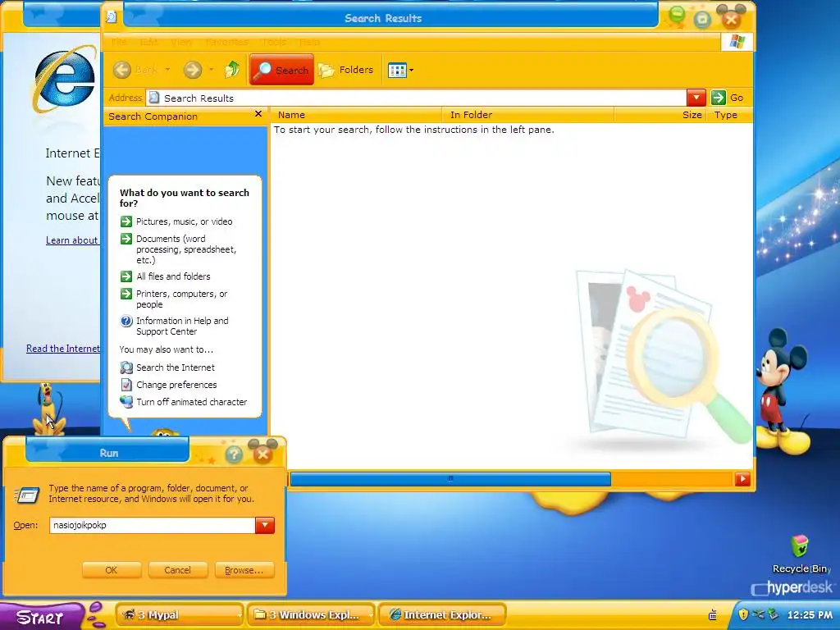Click the help icon for Information in Help
The image size is (840, 630).
pos(126,321)
